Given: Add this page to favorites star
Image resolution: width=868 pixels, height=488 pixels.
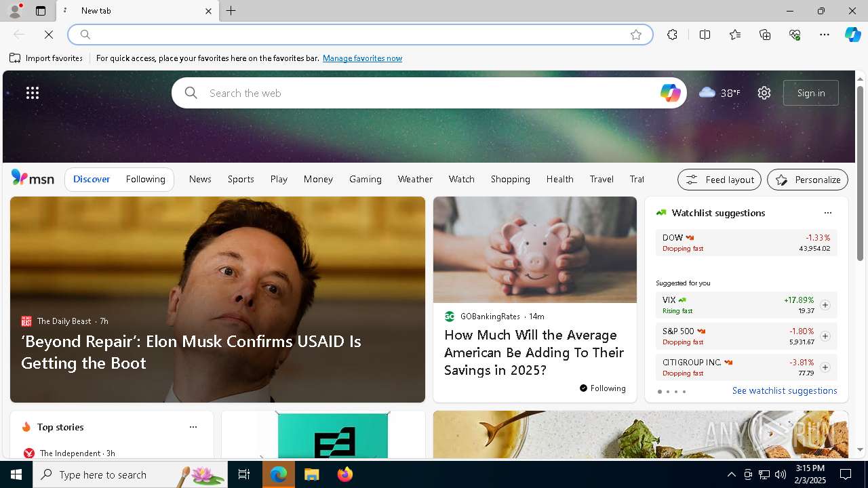Looking at the screenshot, I should coord(636,35).
